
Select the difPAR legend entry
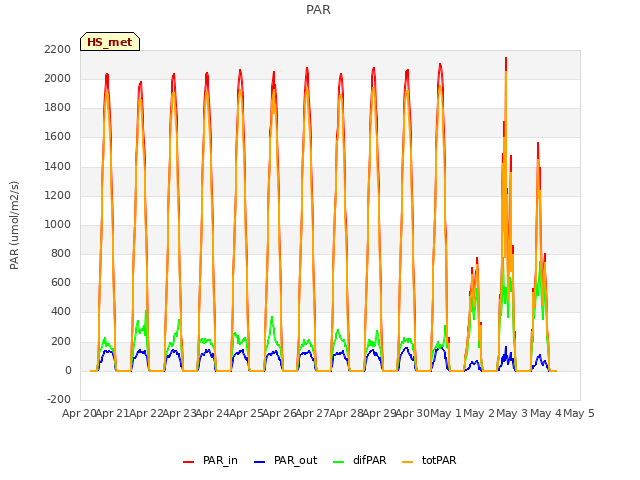(360, 460)
